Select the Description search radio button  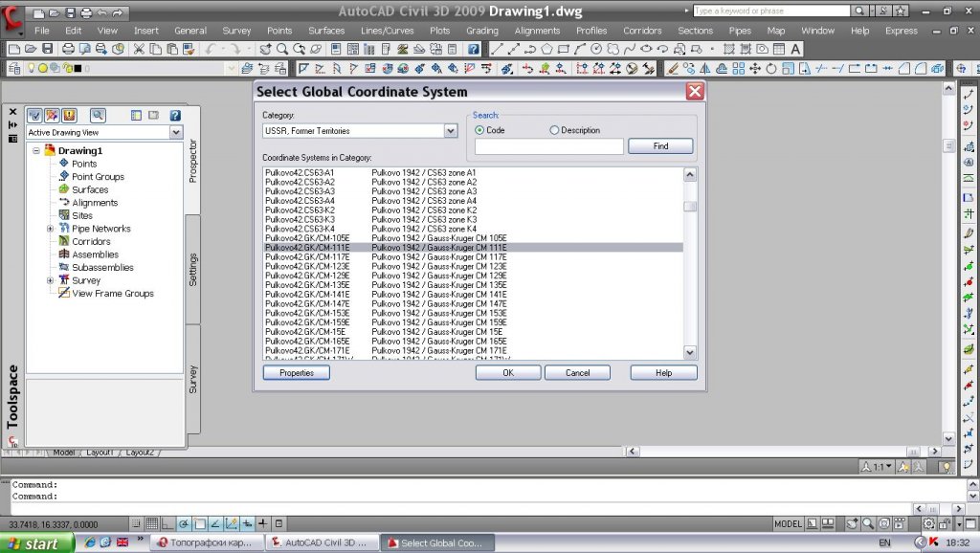(x=554, y=130)
